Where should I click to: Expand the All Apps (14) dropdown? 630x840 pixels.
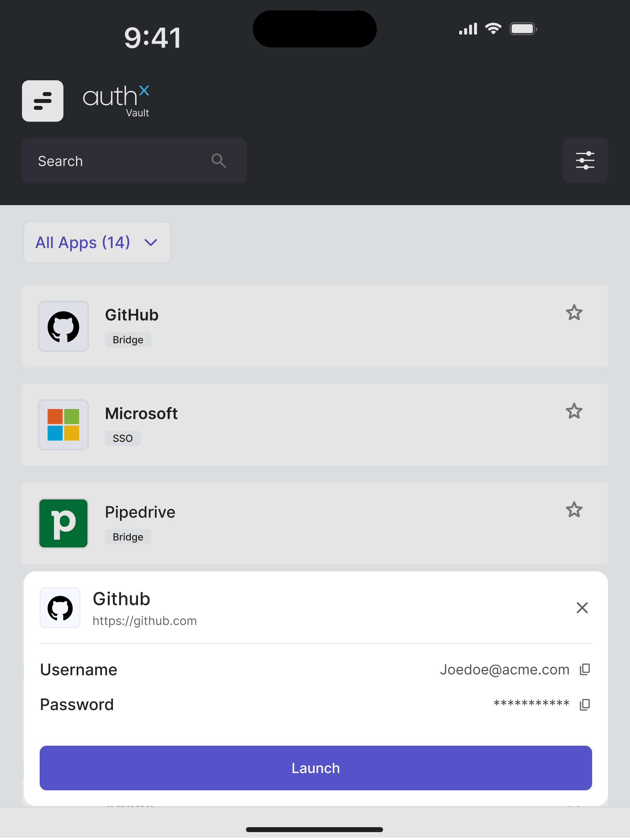(x=97, y=242)
